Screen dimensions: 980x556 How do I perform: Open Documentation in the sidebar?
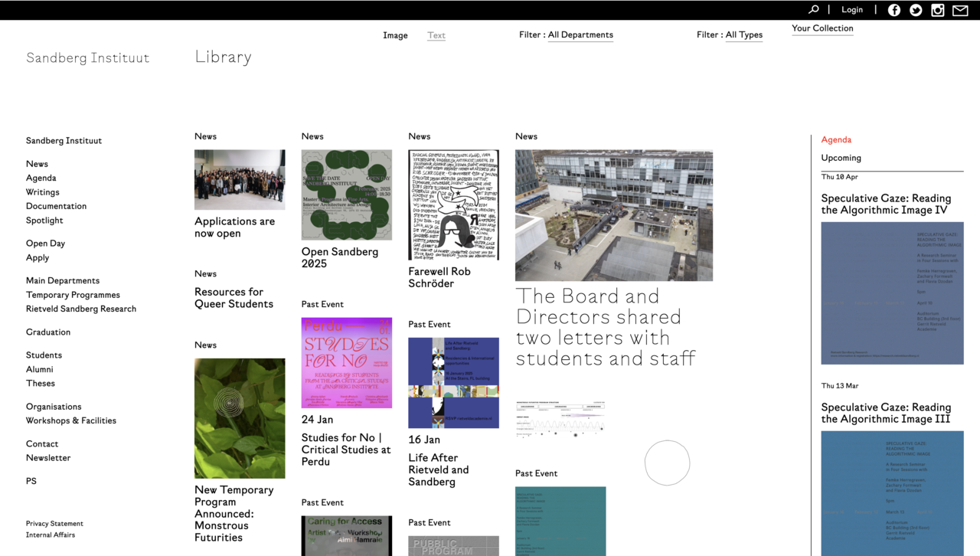point(56,206)
